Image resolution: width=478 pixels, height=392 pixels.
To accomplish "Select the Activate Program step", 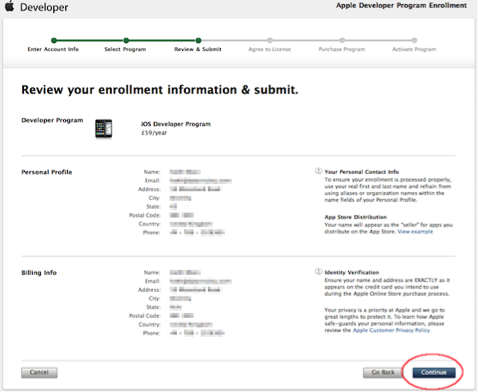I will [x=414, y=49].
